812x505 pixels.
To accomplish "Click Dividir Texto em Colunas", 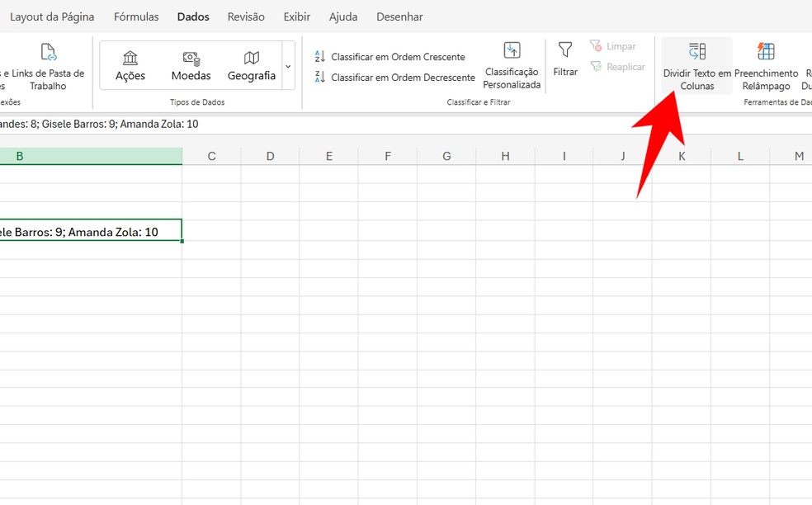I will pos(696,66).
